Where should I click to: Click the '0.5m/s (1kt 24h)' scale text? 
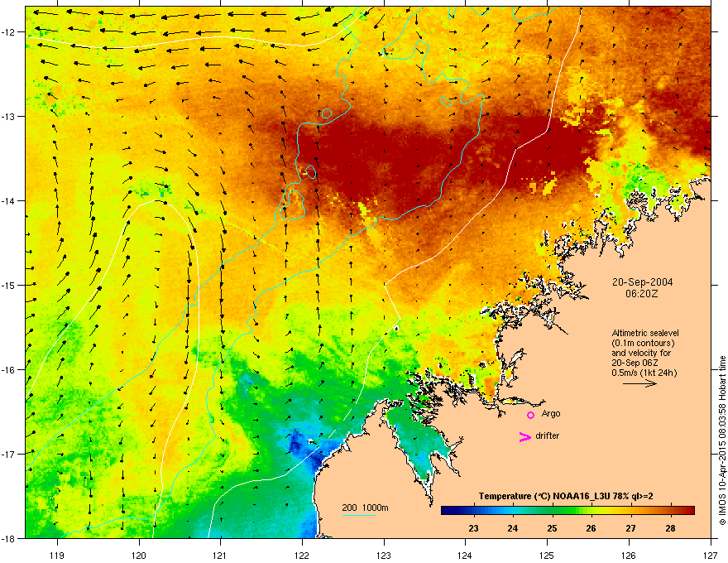coord(644,373)
